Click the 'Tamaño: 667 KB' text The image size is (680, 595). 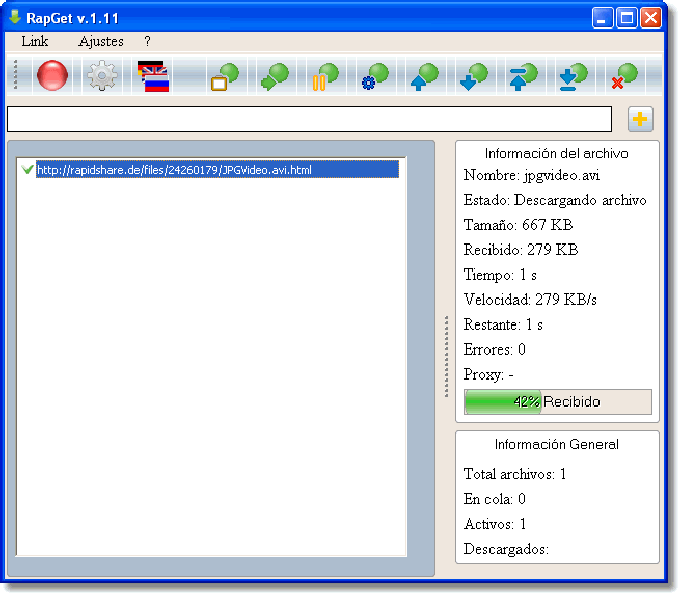(x=519, y=225)
